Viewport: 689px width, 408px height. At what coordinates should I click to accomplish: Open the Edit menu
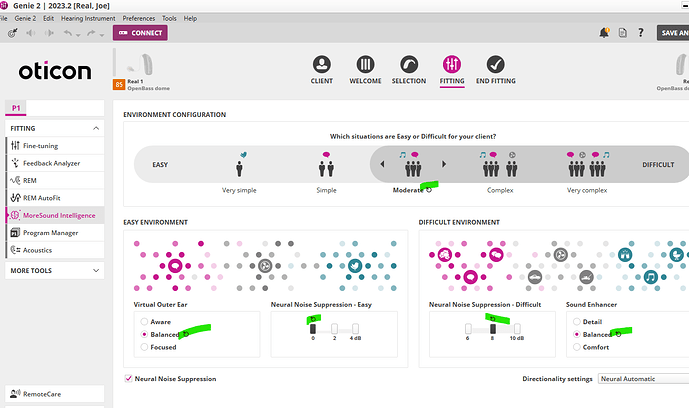[48, 18]
